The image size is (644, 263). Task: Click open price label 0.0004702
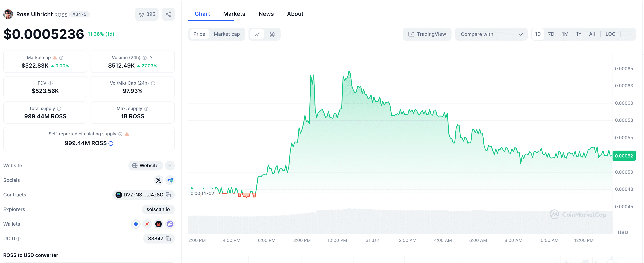click(202, 194)
